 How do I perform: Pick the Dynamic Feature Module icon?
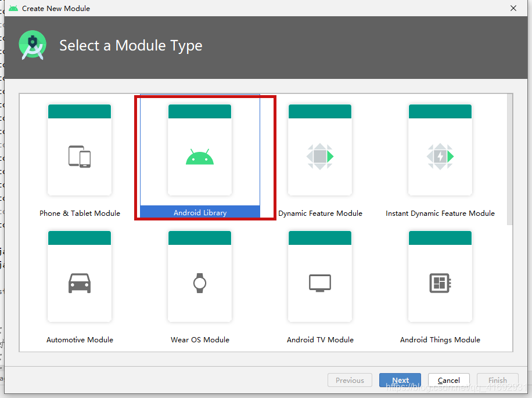(320, 157)
